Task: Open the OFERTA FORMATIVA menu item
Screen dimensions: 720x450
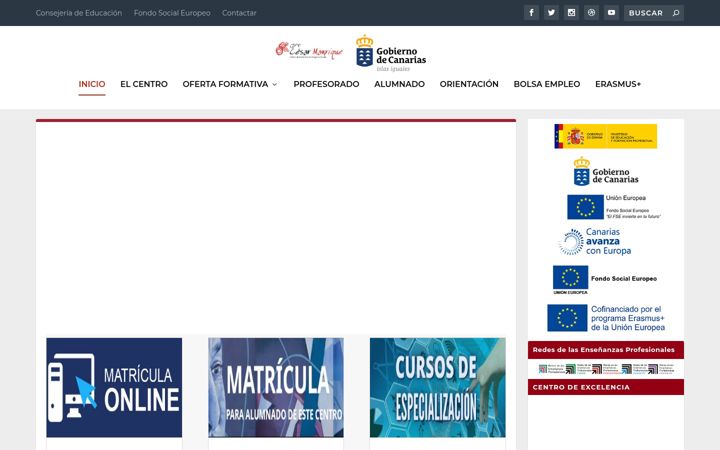Action: 225,84
